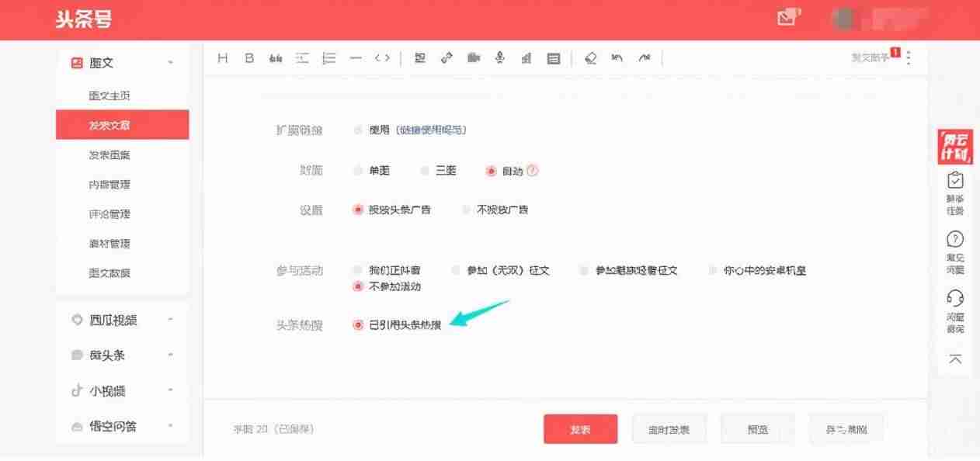
Task: Toggle 已引用头条热搜 radio option
Action: click(358, 325)
